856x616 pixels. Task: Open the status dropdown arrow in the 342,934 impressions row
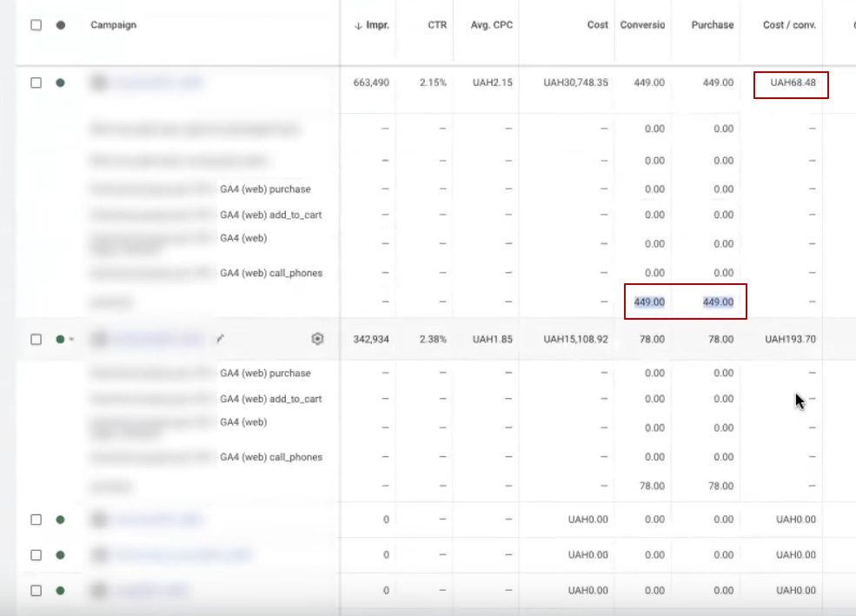point(71,340)
